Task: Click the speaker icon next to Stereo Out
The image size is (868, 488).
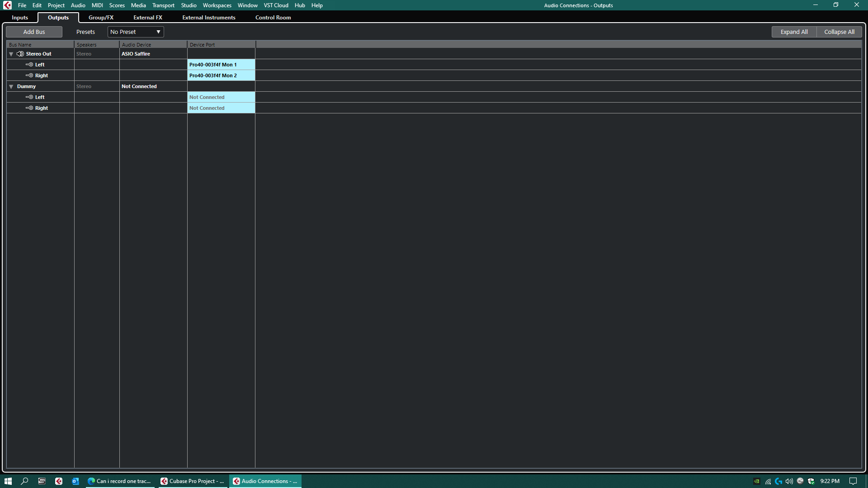Action: pyautogui.click(x=20, y=54)
